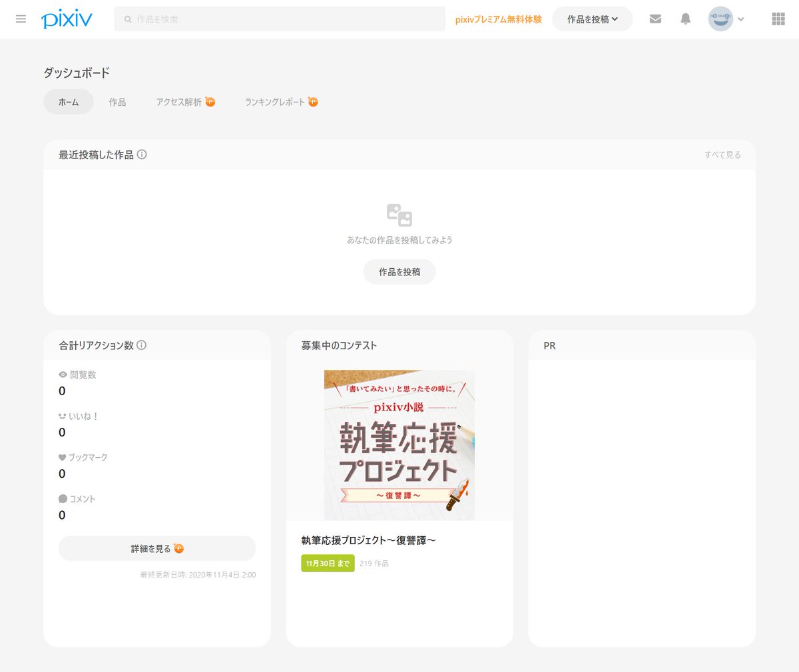Viewport: 799px width, 672px height.
Task: Open notifications bell icon
Action: click(686, 19)
